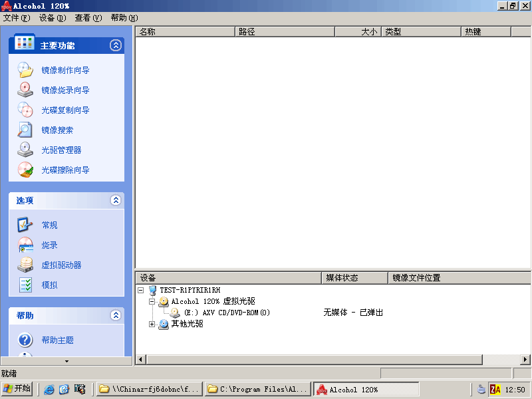Switch to C:\Program Files\Al... taskbar window
The image size is (532, 399).
258,389
